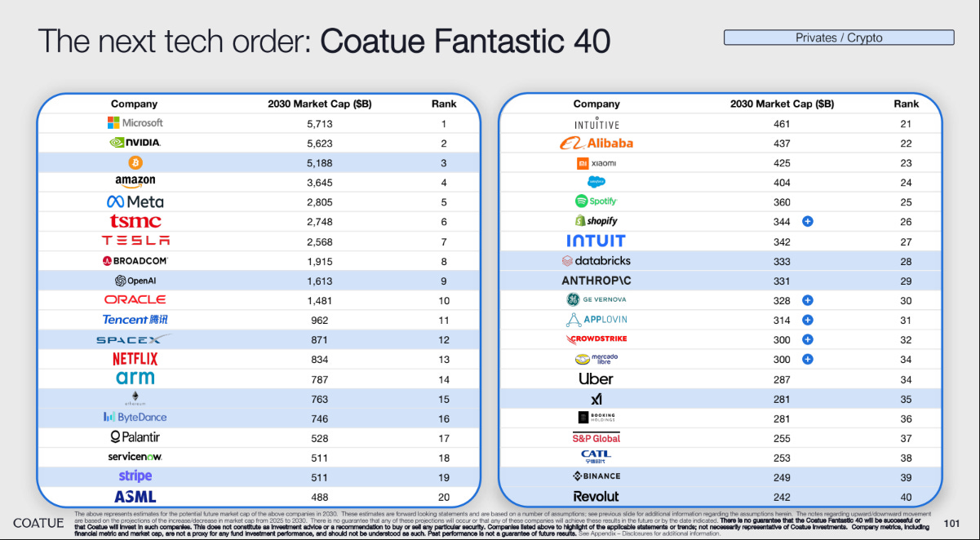
Task: Select the Ethereum diamond icon
Action: [135, 397]
